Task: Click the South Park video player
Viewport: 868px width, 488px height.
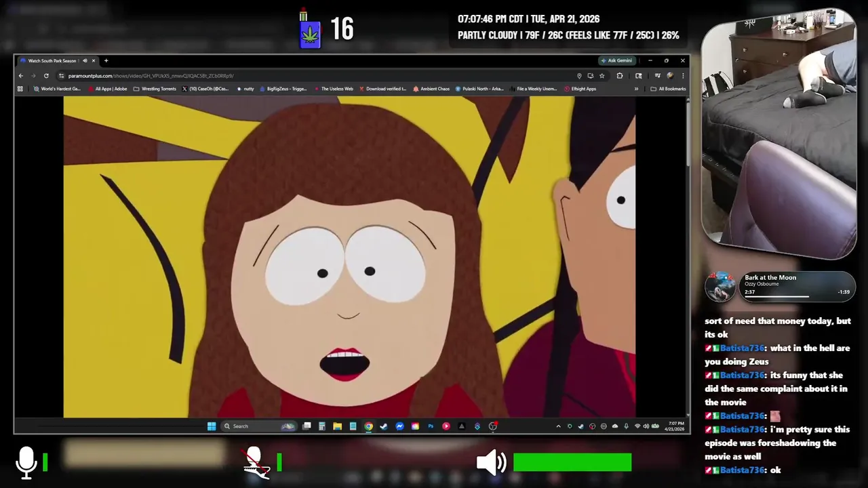Action: coord(349,257)
